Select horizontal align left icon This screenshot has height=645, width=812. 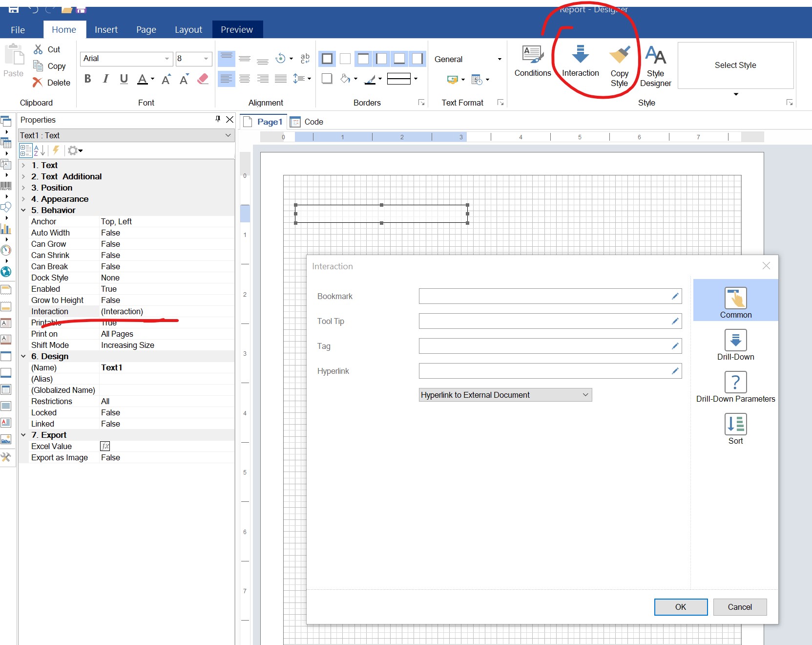pyautogui.click(x=227, y=79)
